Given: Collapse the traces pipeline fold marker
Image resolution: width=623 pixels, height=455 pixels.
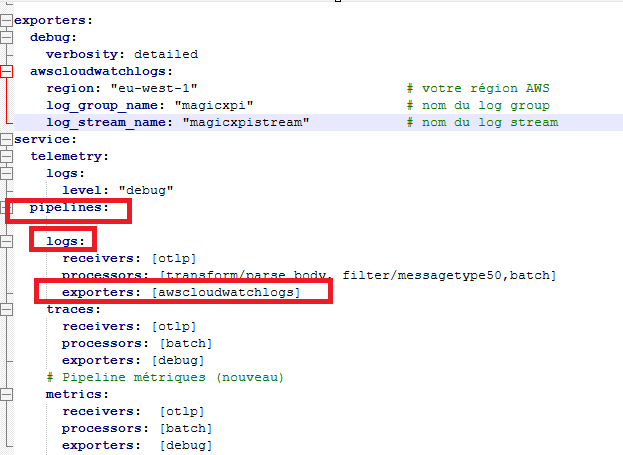Looking at the screenshot, I should [7, 309].
